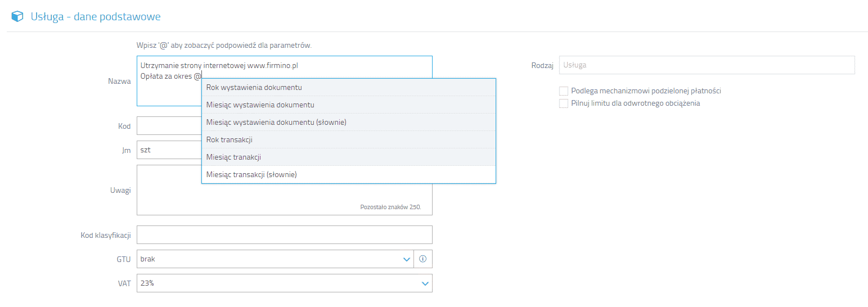Choose Miesiąc wystawienia dokumentu option
This screenshot has height=307, width=868.
point(349,105)
